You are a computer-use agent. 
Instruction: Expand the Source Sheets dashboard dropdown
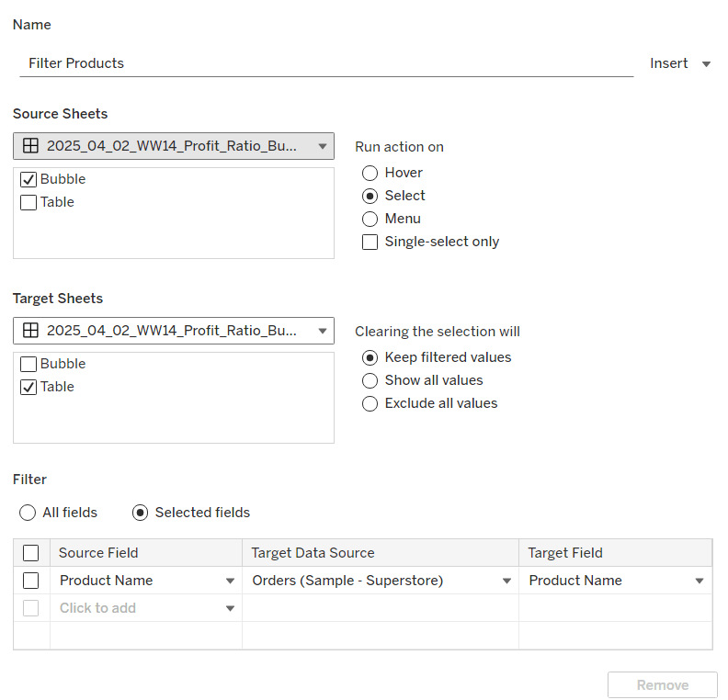pos(174,146)
